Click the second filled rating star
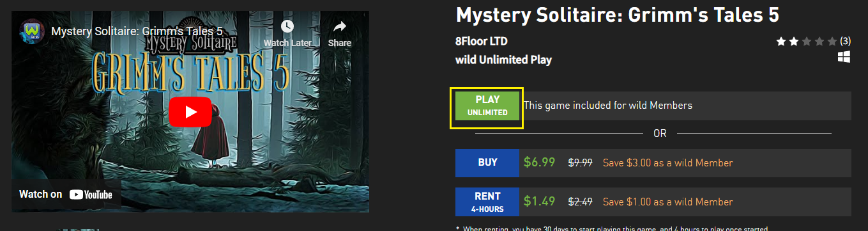 coord(793,42)
